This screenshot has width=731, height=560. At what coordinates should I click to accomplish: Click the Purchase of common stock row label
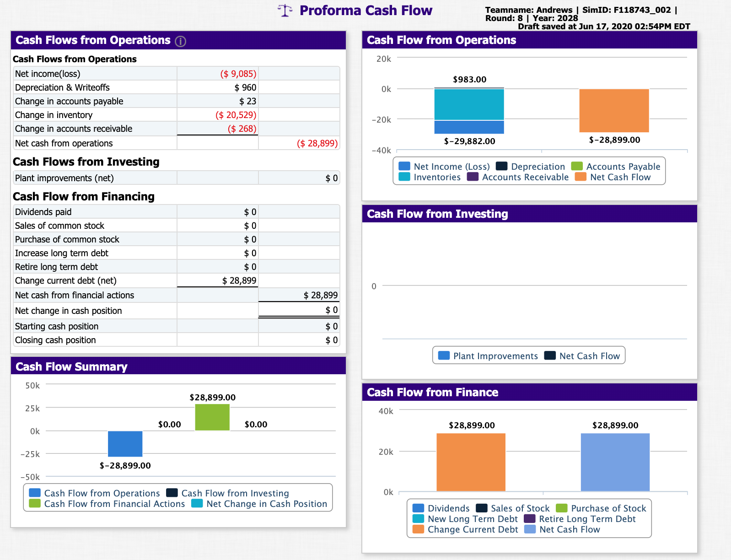pyautogui.click(x=67, y=239)
